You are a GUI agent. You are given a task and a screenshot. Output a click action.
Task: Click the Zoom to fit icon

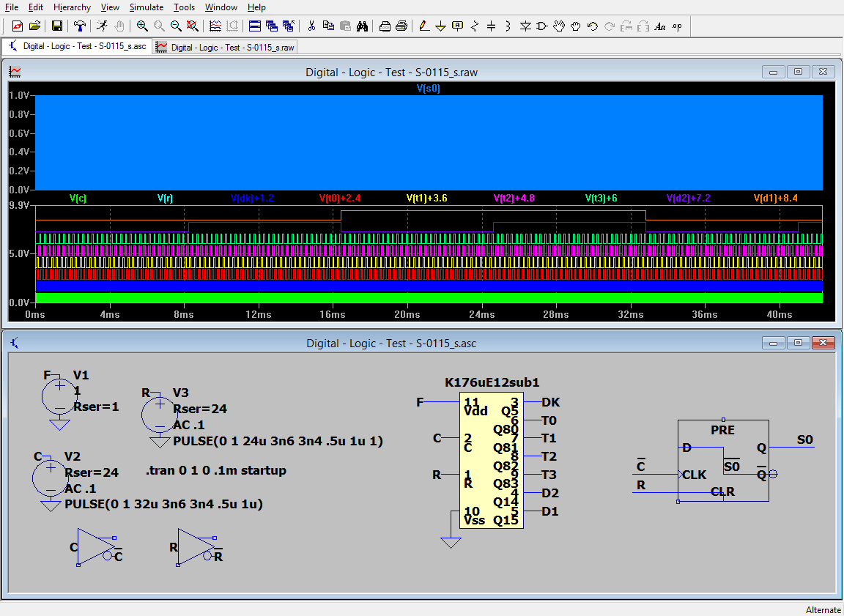[x=192, y=26]
